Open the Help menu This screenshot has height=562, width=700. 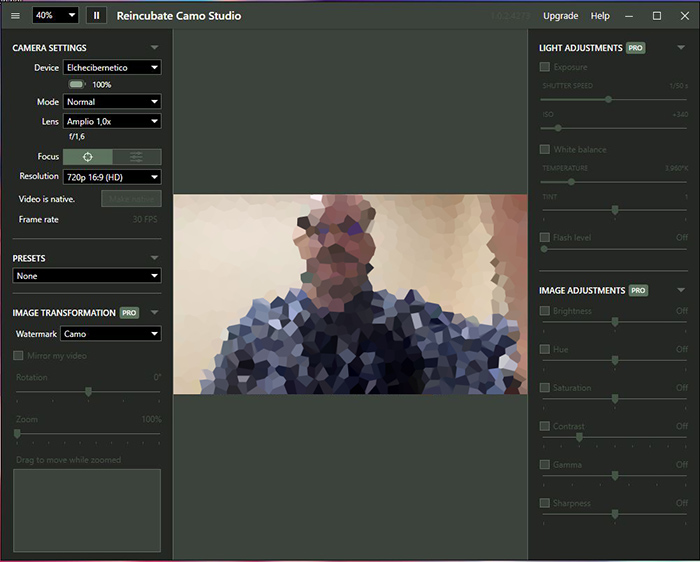pos(600,16)
